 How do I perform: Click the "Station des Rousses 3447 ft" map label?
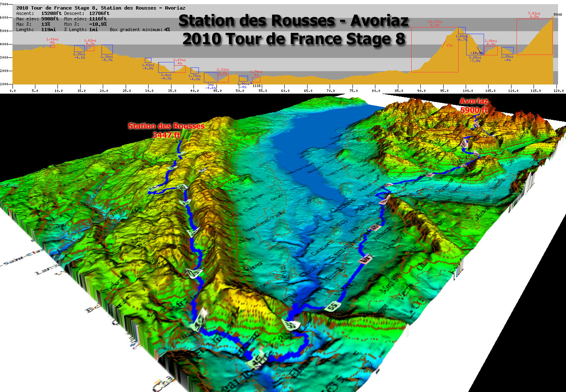pyautogui.click(x=166, y=130)
